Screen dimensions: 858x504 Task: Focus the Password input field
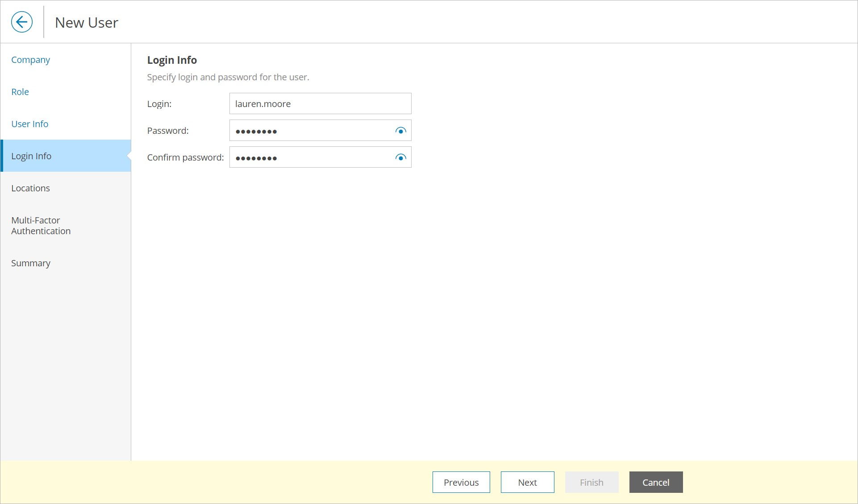(x=311, y=131)
